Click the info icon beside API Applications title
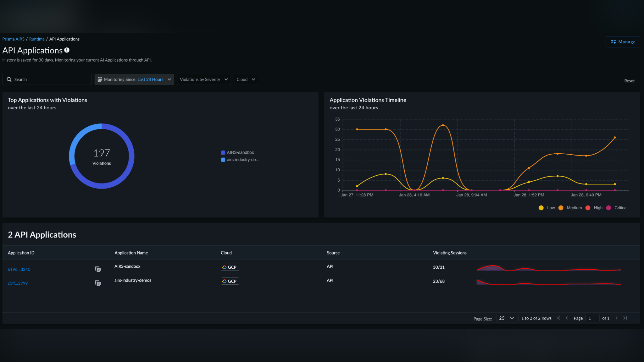Screen dimensions: 644x362 click(x=67, y=50)
